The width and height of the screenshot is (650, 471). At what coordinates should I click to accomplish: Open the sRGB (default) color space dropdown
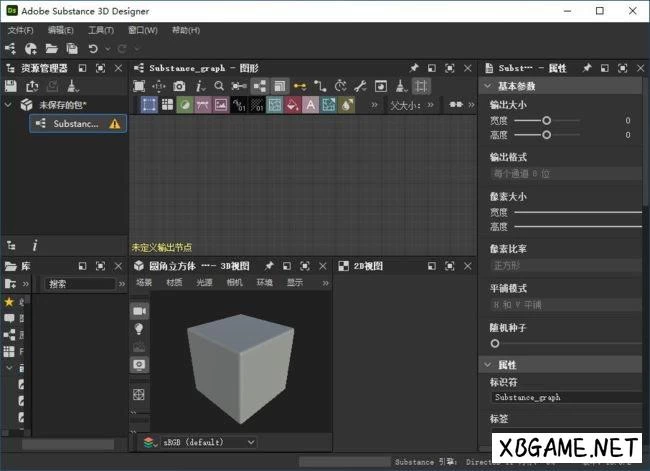pyautogui.click(x=198, y=442)
